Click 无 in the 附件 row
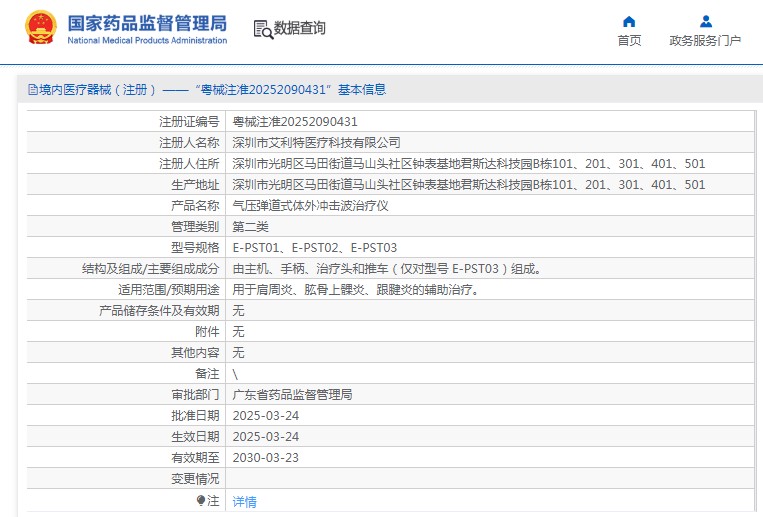 [238, 332]
